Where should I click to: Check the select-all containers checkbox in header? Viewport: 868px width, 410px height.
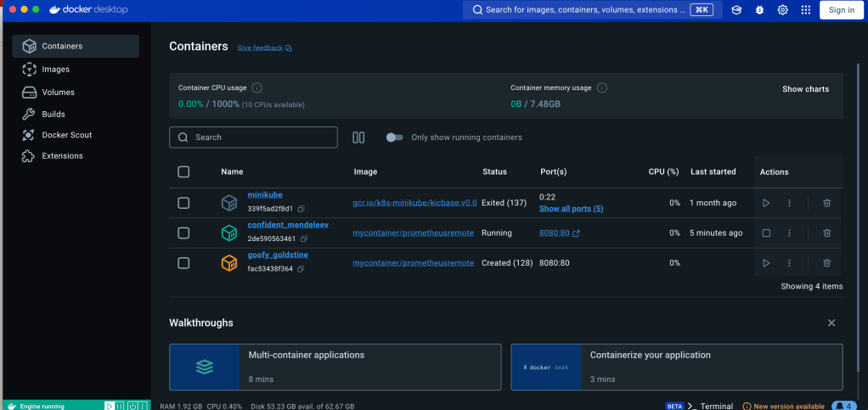(183, 172)
